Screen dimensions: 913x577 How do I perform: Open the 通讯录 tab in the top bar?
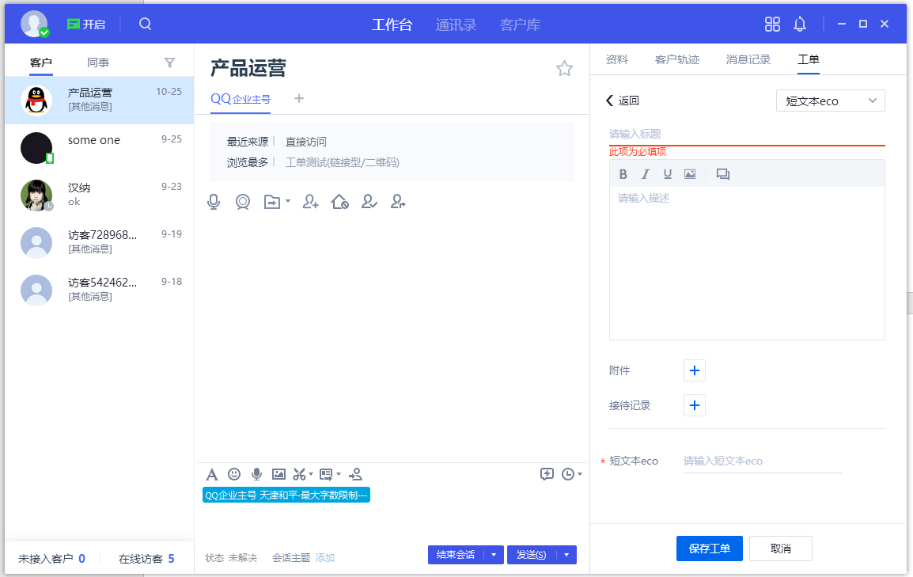coord(456,24)
